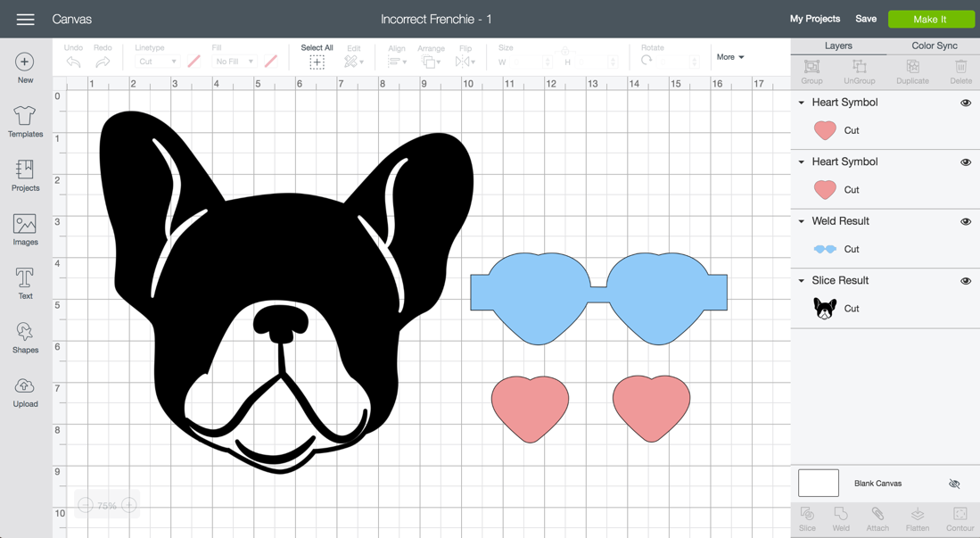
Task: Hide the Weld Result layer
Action: (x=965, y=222)
